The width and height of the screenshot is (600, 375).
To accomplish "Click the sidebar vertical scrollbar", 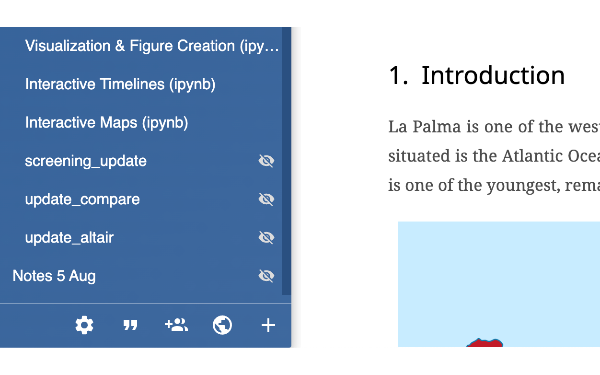I will tap(286, 161).
